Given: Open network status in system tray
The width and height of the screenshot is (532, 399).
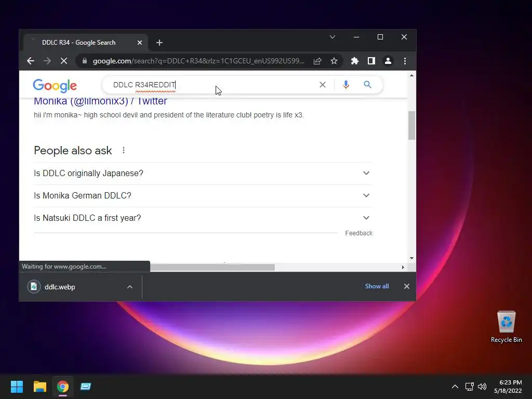Looking at the screenshot, I should (469, 387).
